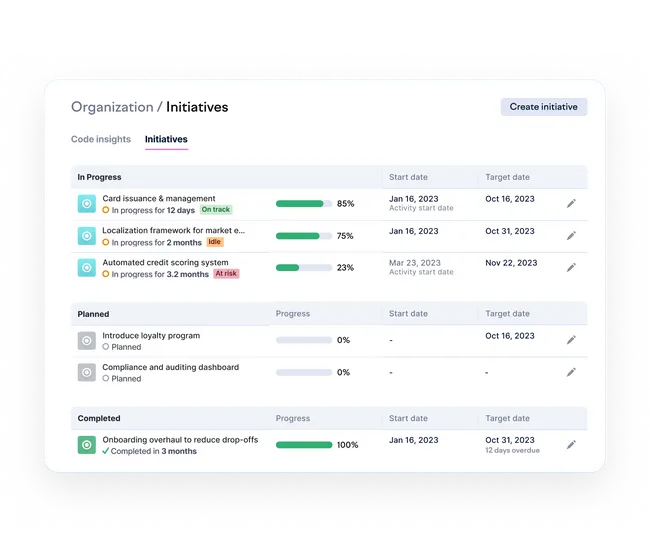Click green target icon of Onboarding overhaul
Screen dimensions: 650x551
coord(87,445)
